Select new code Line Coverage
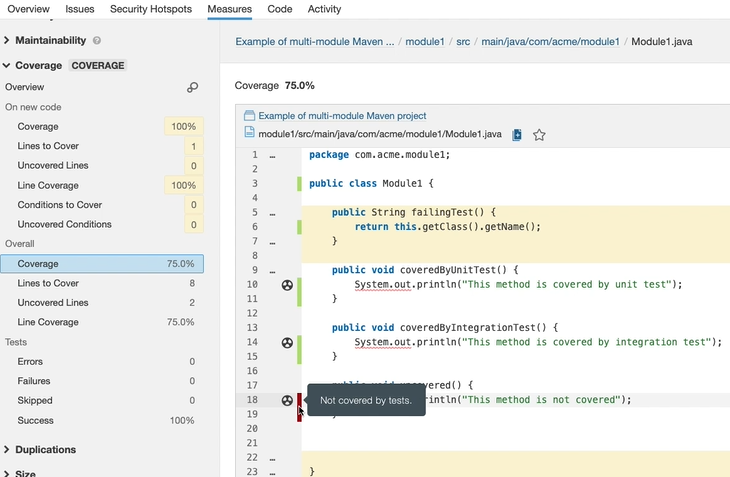730x477 pixels. (102, 185)
